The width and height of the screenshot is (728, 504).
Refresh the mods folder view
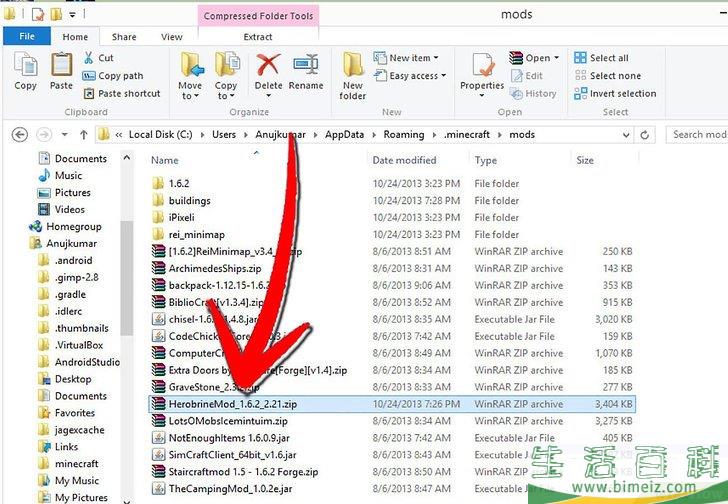click(644, 135)
